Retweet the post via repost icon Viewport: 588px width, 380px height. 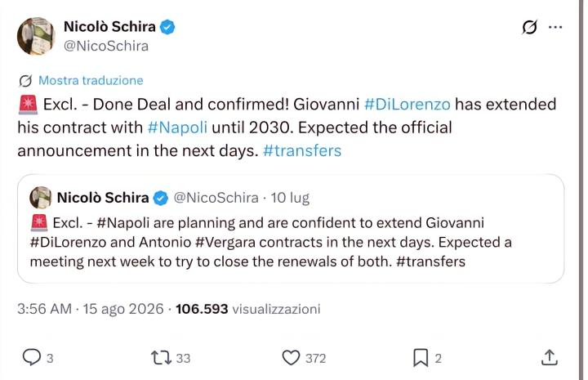(x=161, y=357)
